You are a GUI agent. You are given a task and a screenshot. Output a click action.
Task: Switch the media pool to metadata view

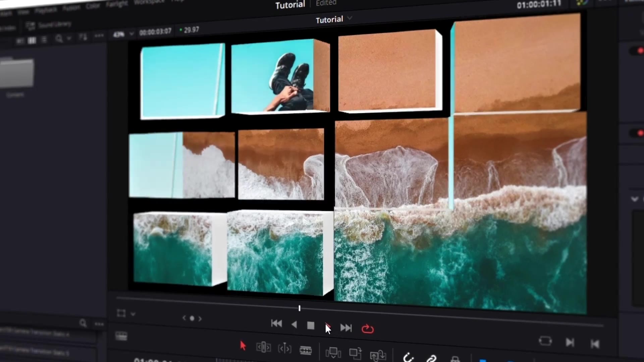point(20,41)
